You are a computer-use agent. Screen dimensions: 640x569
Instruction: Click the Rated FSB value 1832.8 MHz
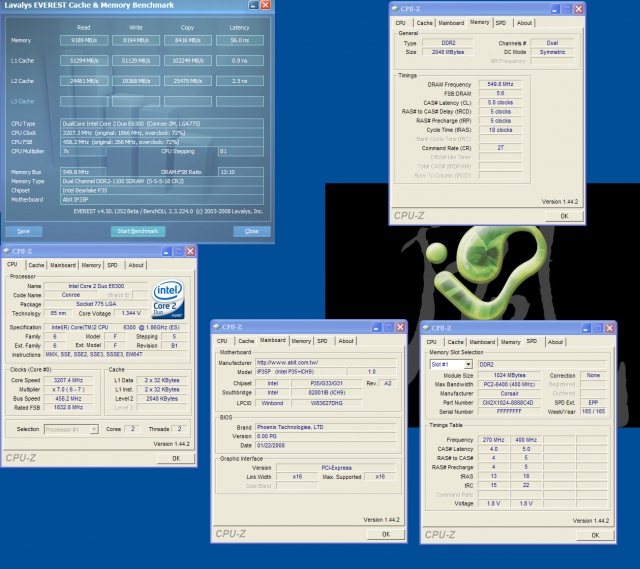[x=68, y=407]
